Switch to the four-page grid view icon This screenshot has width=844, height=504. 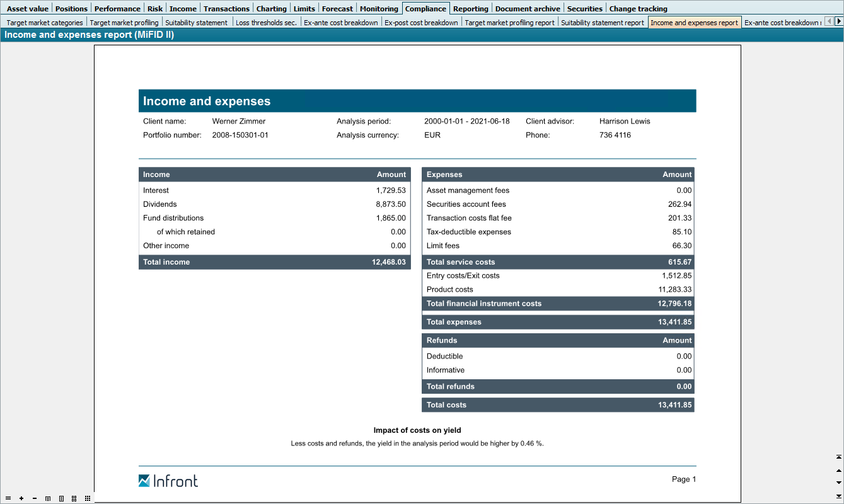click(x=74, y=498)
